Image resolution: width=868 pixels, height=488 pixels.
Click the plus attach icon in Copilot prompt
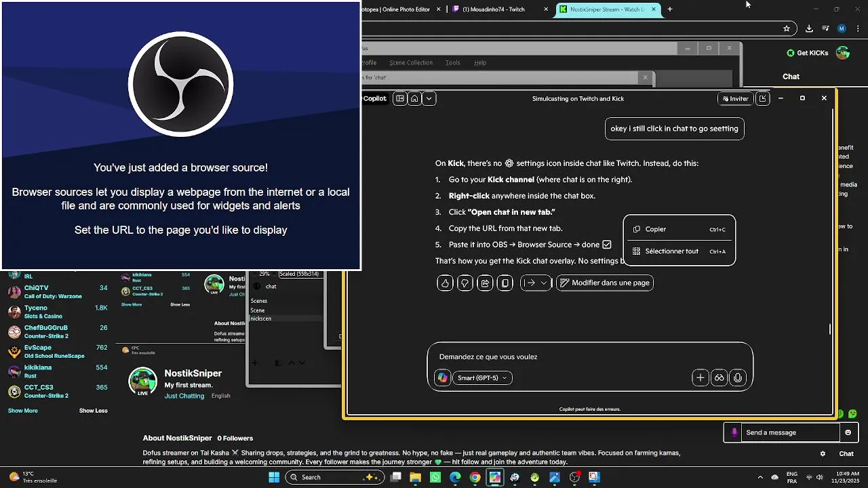coord(701,378)
